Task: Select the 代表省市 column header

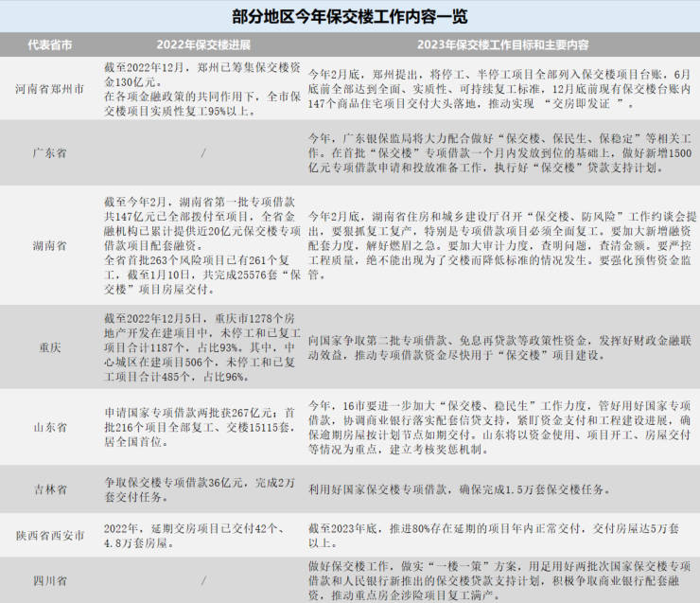Action: pyautogui.click(x=49, y=45)
